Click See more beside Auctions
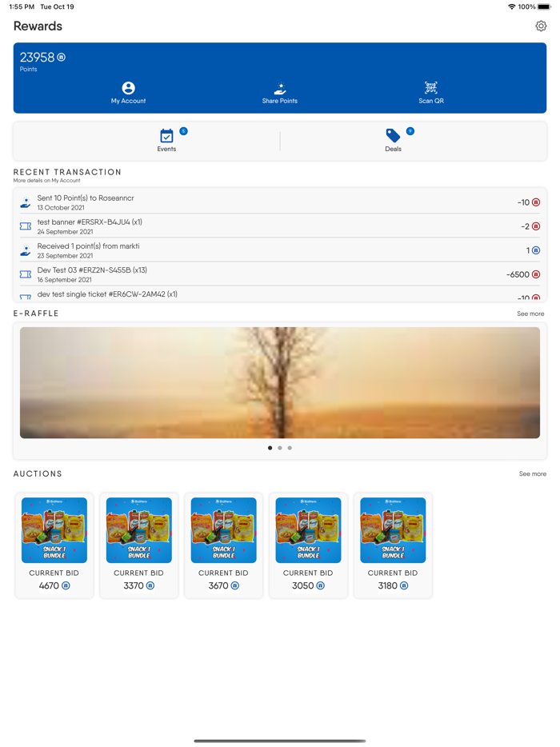Screen dimensions: 560x747 click(x=532, y=473)
